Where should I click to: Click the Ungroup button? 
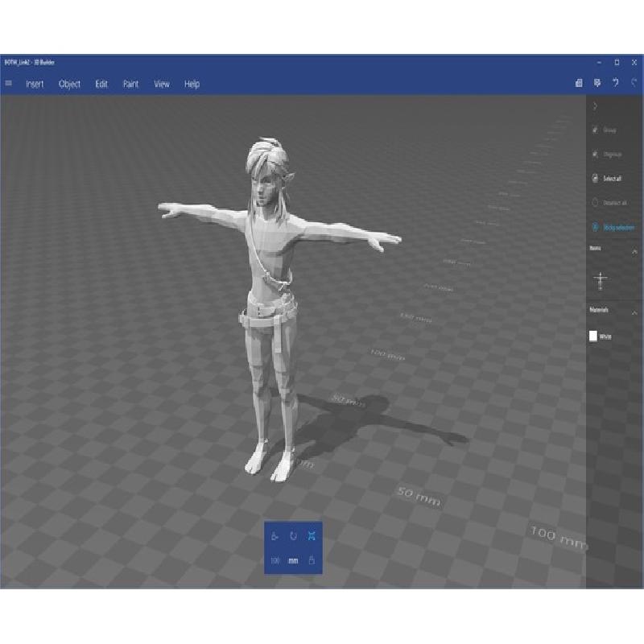coord(607,155)
